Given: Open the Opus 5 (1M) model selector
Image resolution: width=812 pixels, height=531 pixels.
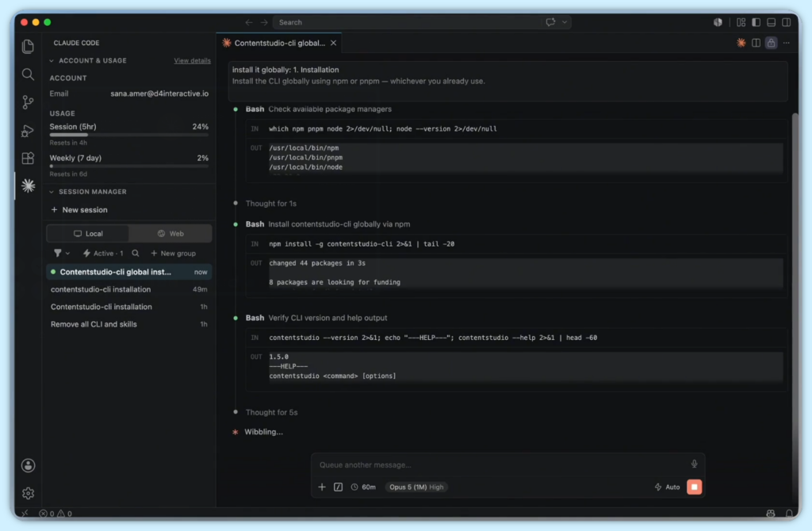Looking at the screenshot, I should 416,487.
